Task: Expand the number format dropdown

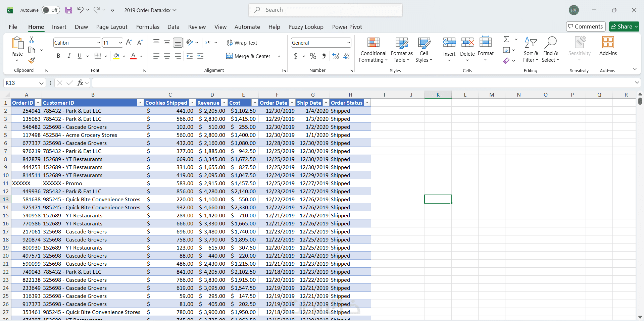Action: click(x=349, y=43)
